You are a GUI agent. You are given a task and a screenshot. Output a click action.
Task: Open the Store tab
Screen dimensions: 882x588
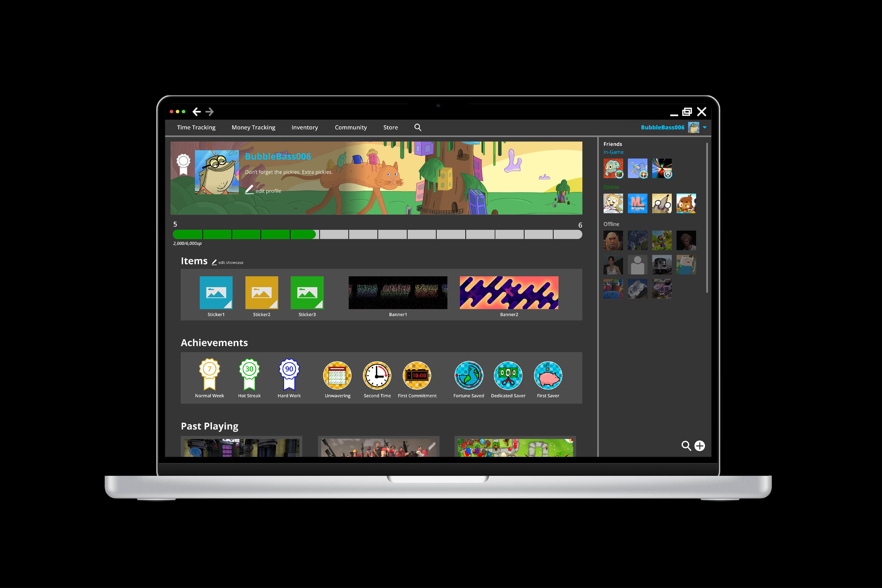click(x=390, y=127)
